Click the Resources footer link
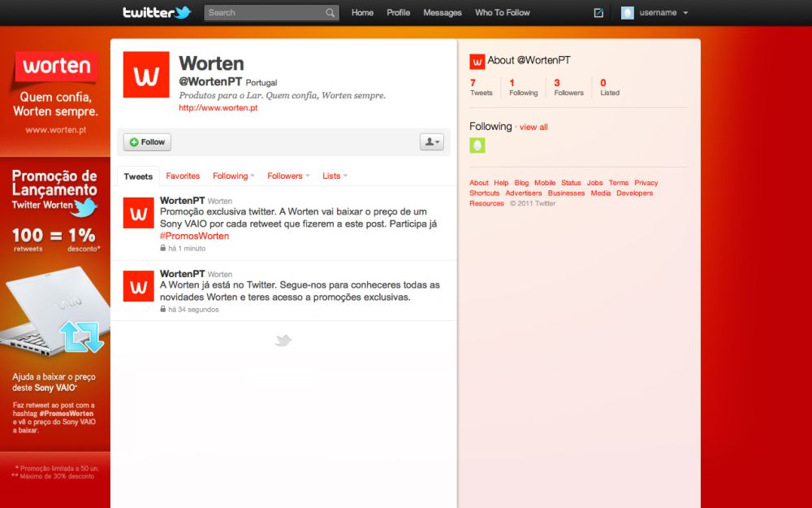Screen dimensions: 812x508 click(486, 203)
